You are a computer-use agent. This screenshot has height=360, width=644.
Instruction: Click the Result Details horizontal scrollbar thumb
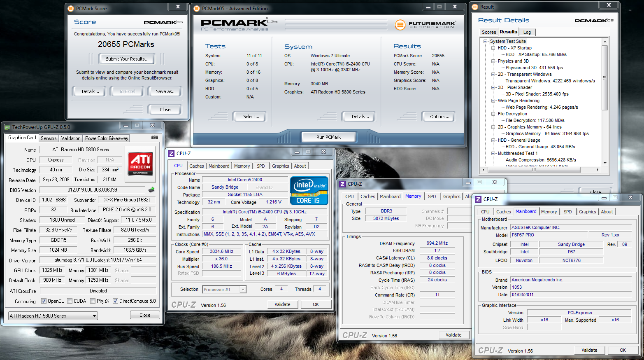coord(534,170)
